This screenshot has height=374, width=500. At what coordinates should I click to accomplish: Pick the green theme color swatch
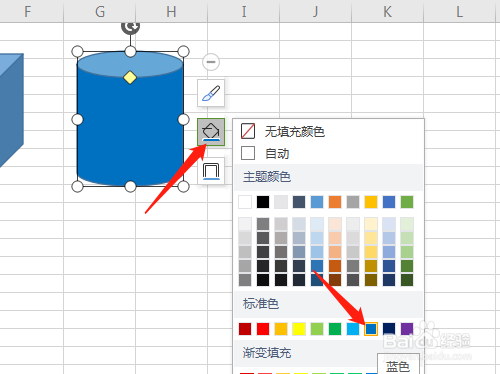[x=407, y=202]
